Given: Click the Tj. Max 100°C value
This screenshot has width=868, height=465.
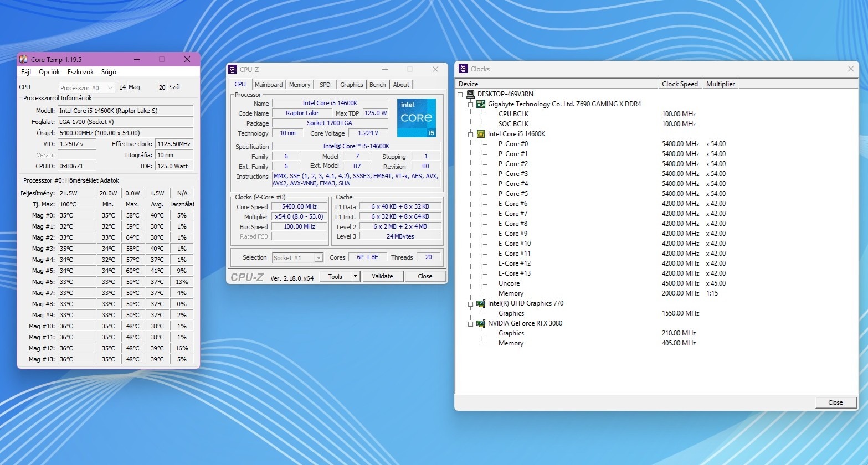Looking at the screenshot, I should pos(76,204).
